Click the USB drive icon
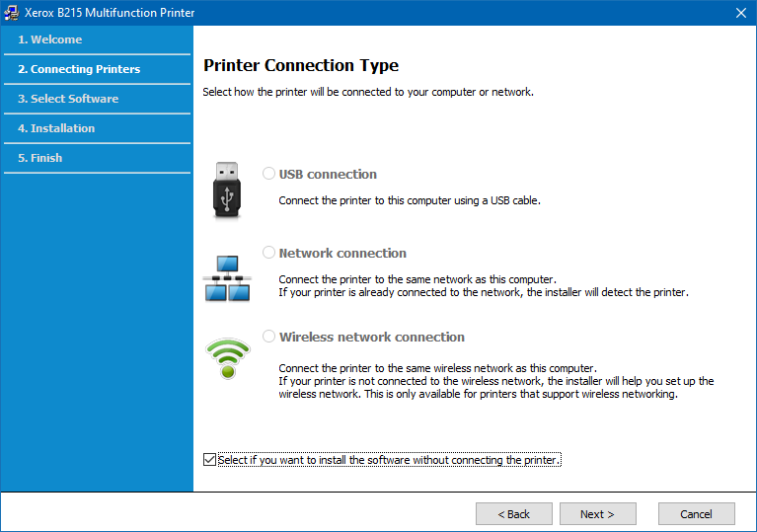The width and height of the screenshot is (757, 532). 227,190
